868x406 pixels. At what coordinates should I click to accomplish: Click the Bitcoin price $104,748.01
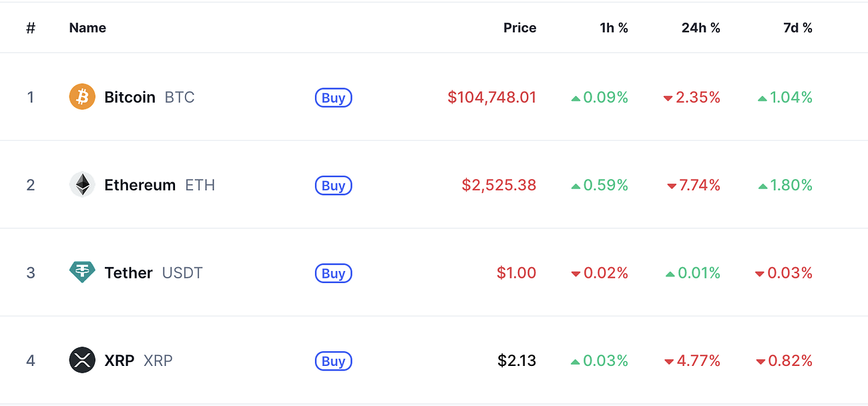click(x=492, y=97)
